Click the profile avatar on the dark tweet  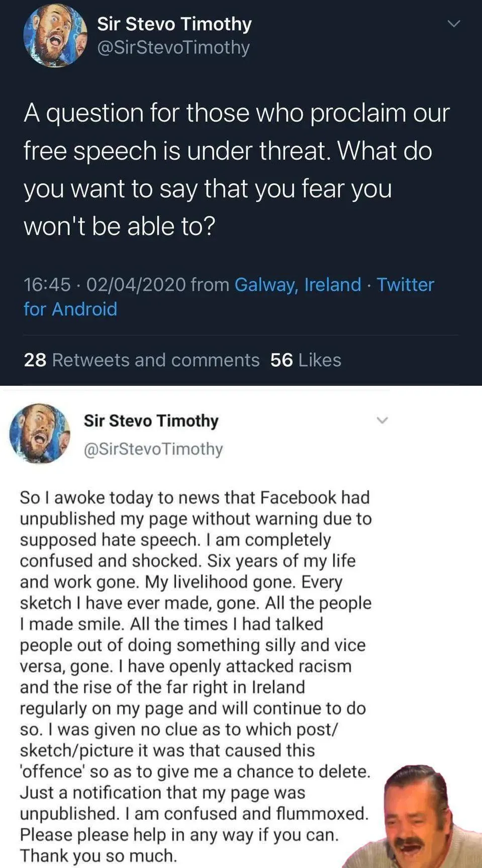(55, 36)
